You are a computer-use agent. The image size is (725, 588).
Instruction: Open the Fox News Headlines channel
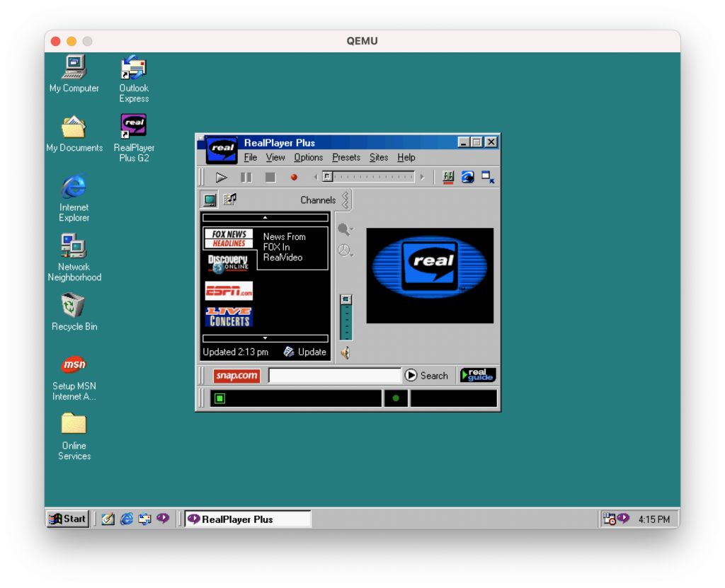tap(229, 238)
